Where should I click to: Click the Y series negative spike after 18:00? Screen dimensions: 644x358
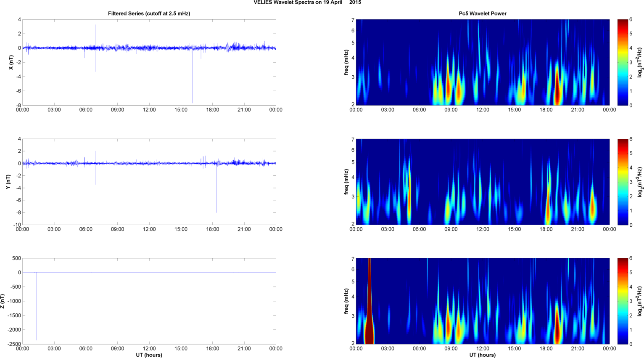(x=216, y=188)
